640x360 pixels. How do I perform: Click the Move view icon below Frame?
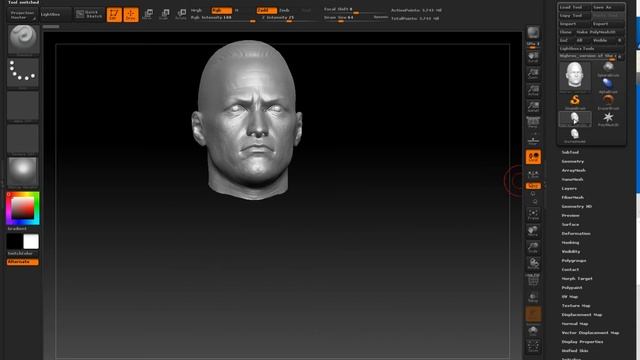533,231
